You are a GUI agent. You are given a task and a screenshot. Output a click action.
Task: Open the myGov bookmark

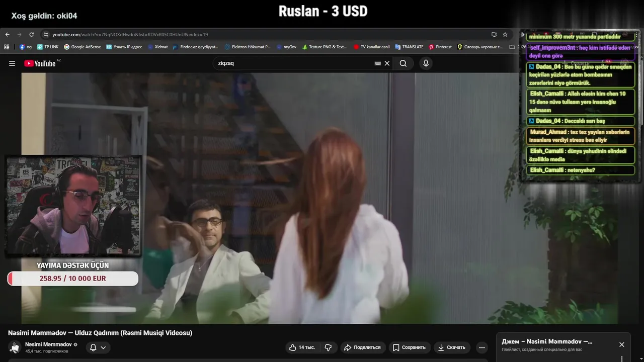tap(286, 47)
